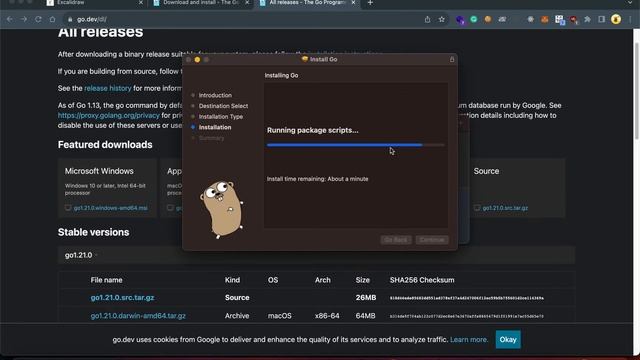The width and height of the screenshot is (640, 360).
Task: Switch to the Excalidraw tab
Action: pos(94,3)
